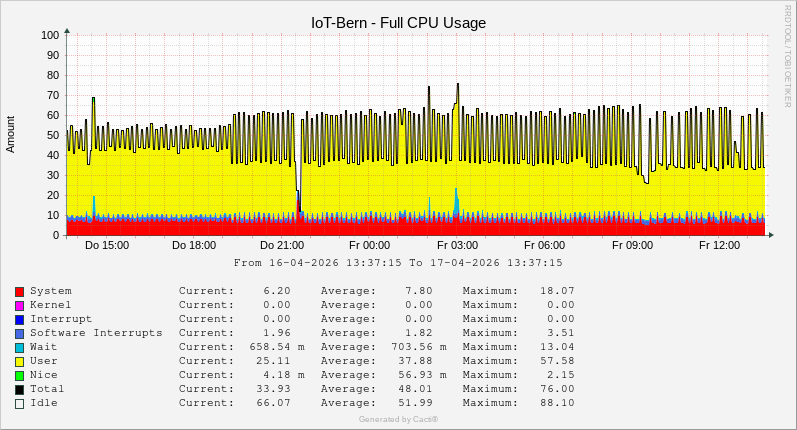Click the Software Interrupts legend color box
The width and height of the screenshot is (797, 430).
coord(19,333)
